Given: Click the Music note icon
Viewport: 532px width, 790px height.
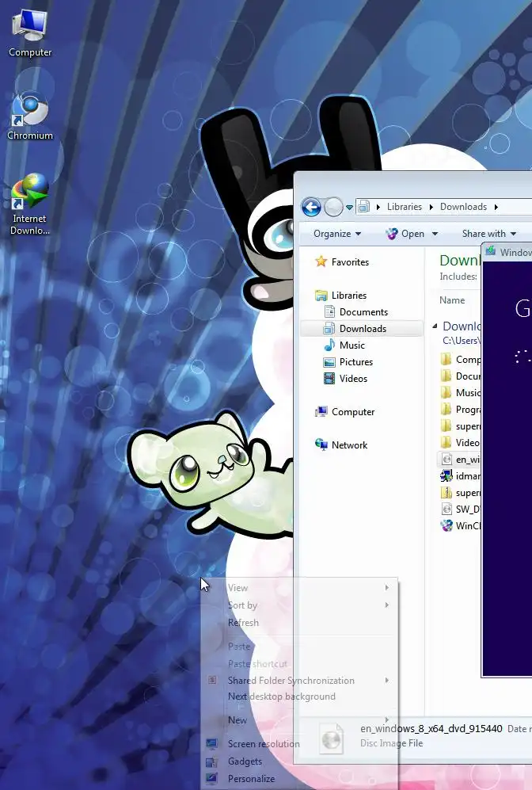Looking at the screenshot, I should pos(329,345).
